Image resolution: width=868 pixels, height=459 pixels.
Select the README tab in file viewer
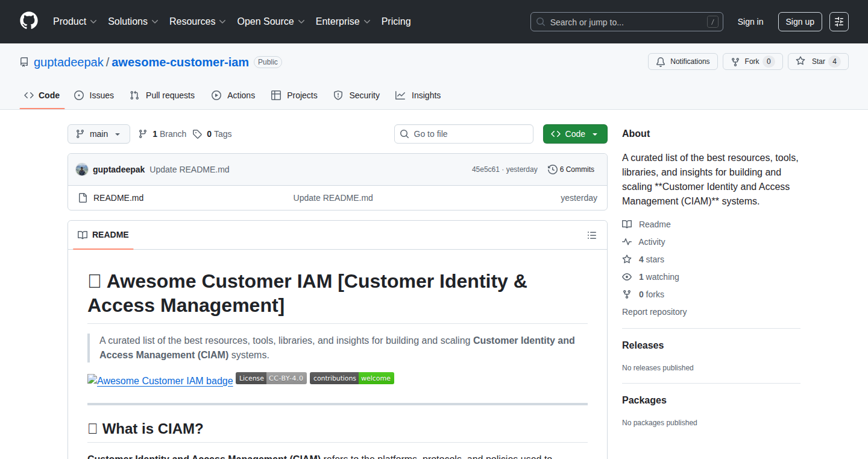(103, 235)
